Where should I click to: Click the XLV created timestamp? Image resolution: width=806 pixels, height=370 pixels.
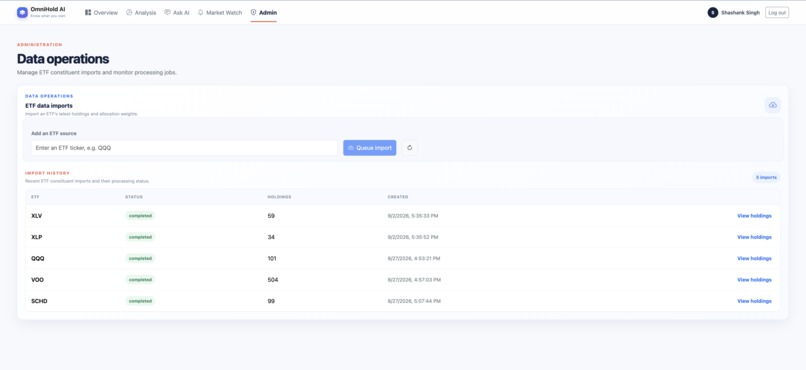[x=413, y=216]
